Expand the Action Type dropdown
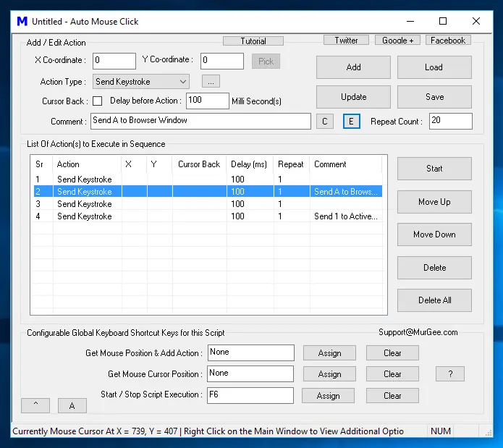The image size is (503, 448). point(182,82)
